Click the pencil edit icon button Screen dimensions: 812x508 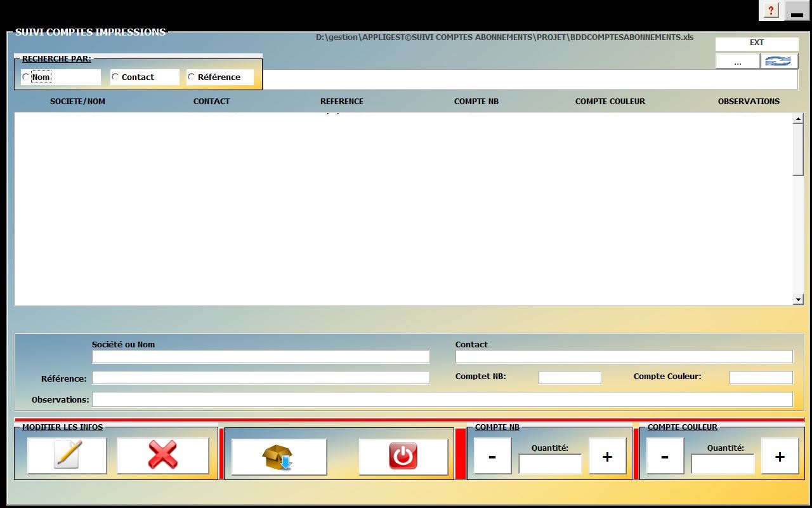pyautogui.click(x=67, y=455)
